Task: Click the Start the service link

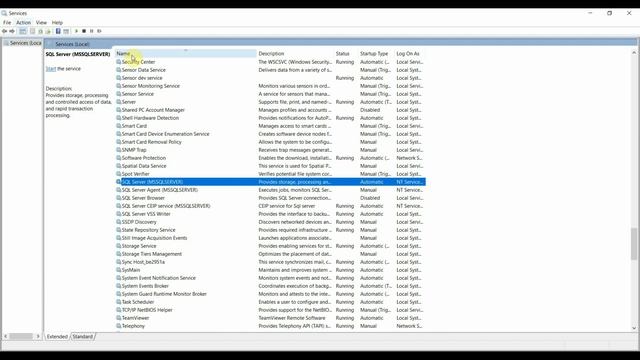Action: pyautogui.click(x=51, y=69)
